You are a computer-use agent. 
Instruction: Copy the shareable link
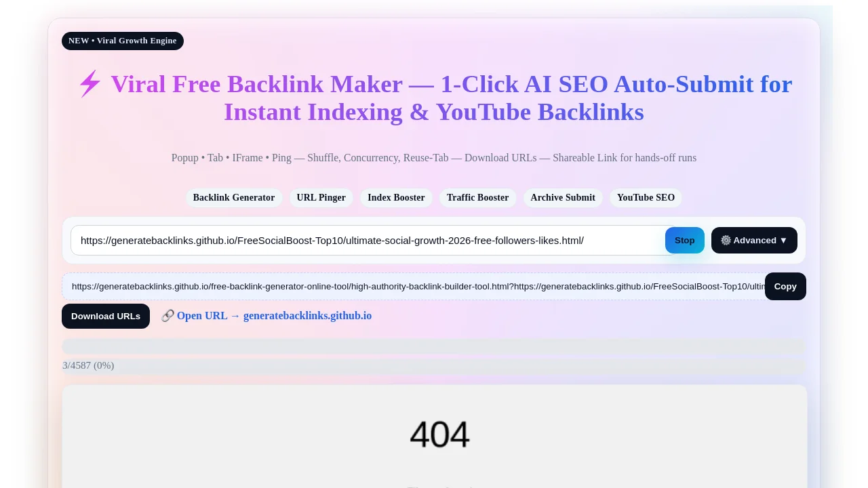(785, 287)
